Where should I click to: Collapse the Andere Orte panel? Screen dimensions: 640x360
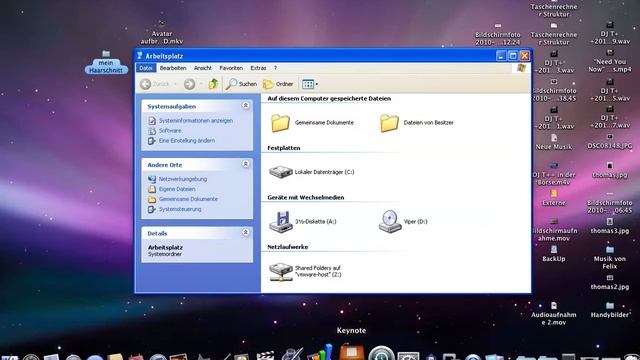[x=246, y=164]
